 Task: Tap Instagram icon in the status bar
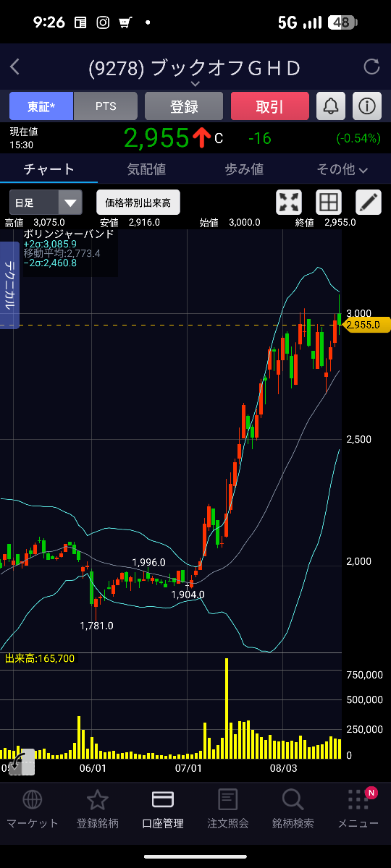pos(103,22)
